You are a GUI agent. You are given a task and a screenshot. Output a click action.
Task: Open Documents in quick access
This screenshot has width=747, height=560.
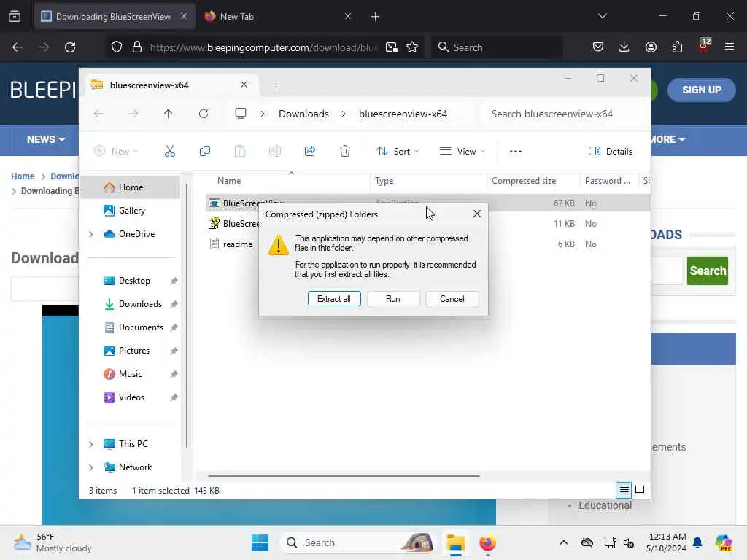[141, 327]
